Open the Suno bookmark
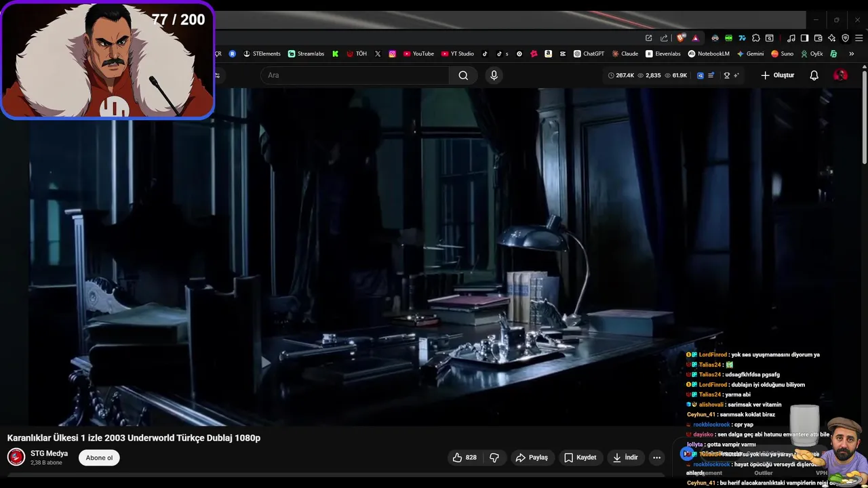This screenshot has width=868, height=488. (782, 54)
